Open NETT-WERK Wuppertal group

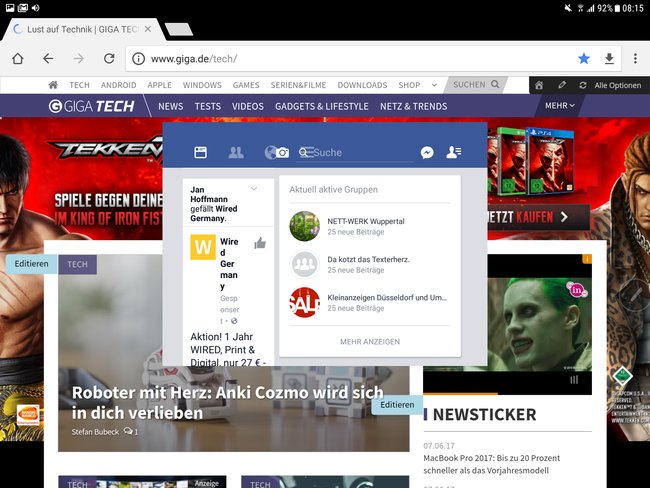click(370, 226)
